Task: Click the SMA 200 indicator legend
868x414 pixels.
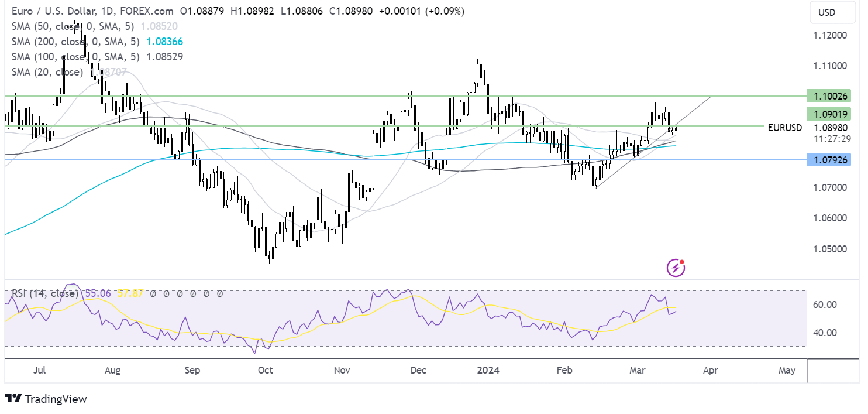Action: (x=75, y=42)
